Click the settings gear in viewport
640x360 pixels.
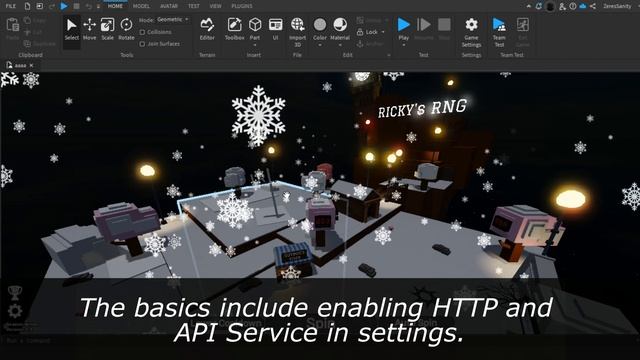click(x=15, y=311)
